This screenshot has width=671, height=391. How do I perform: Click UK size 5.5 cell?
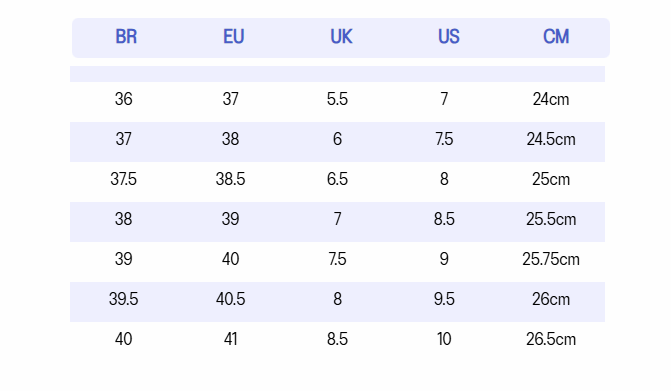[337, 99]
